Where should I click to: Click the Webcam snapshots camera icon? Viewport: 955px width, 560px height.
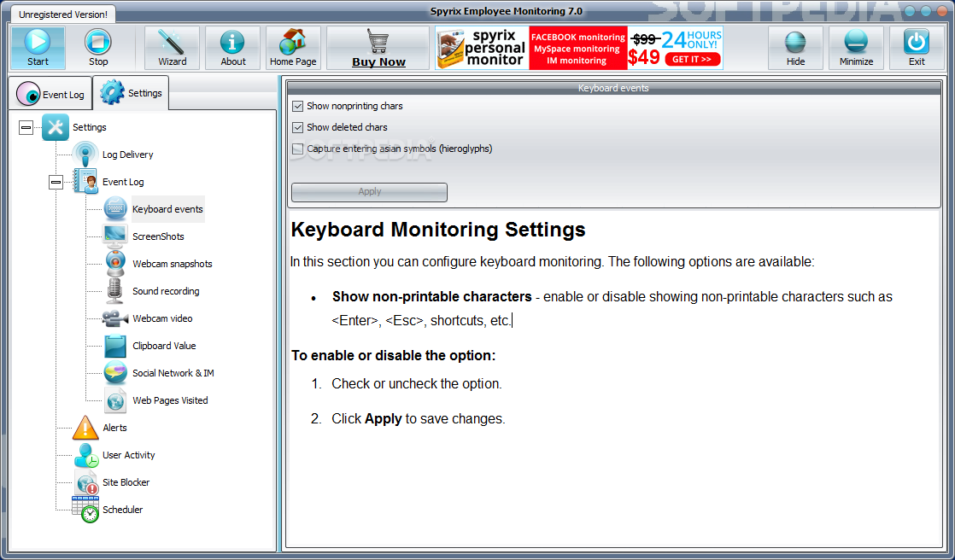pyautogui.click(x=115, y=264)
